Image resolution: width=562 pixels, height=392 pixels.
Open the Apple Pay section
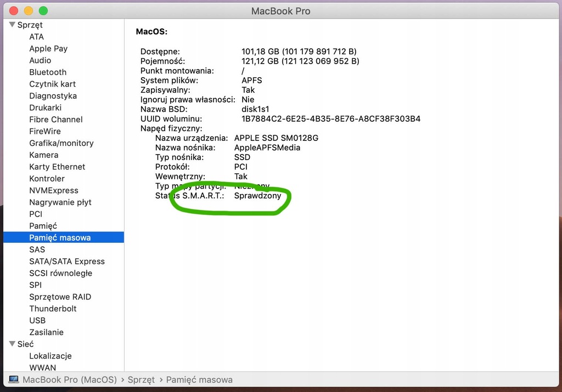[48, 48]
